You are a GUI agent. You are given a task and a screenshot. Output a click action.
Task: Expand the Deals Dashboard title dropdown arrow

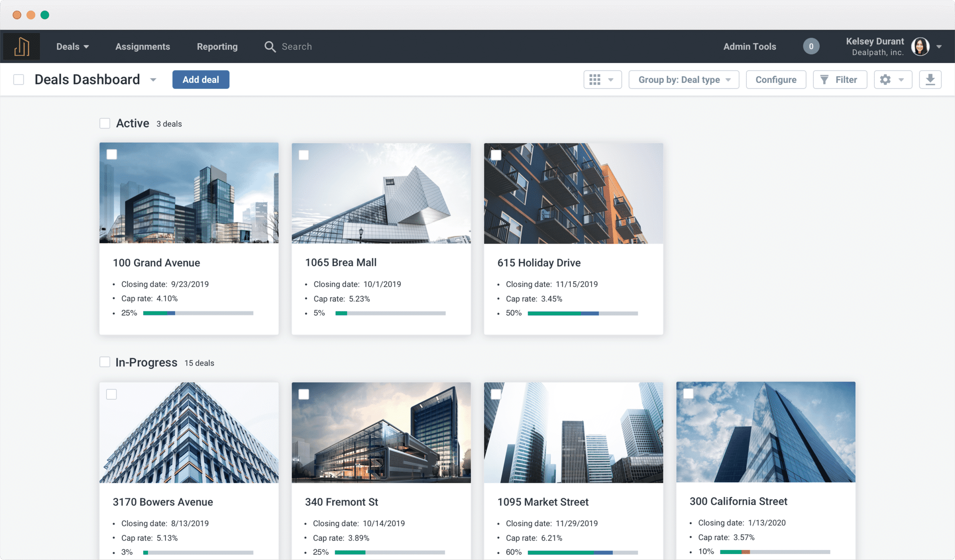point(153,80)
